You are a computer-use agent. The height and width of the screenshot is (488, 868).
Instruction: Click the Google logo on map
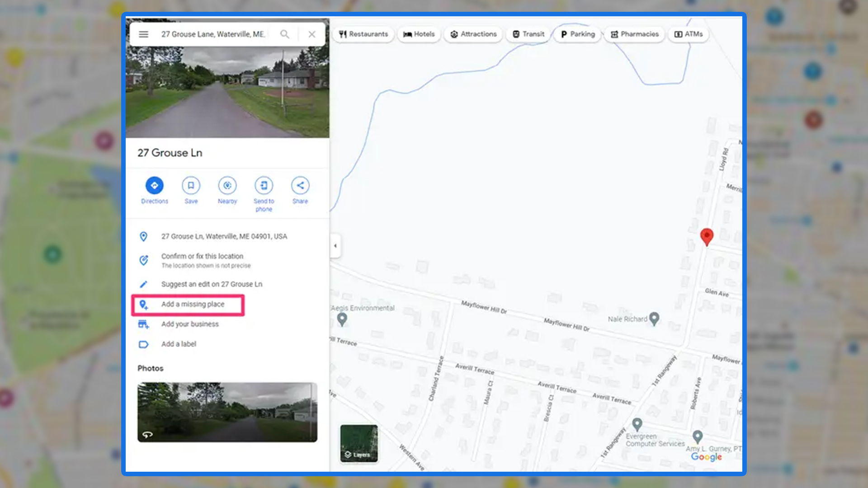tap(706, 457)
